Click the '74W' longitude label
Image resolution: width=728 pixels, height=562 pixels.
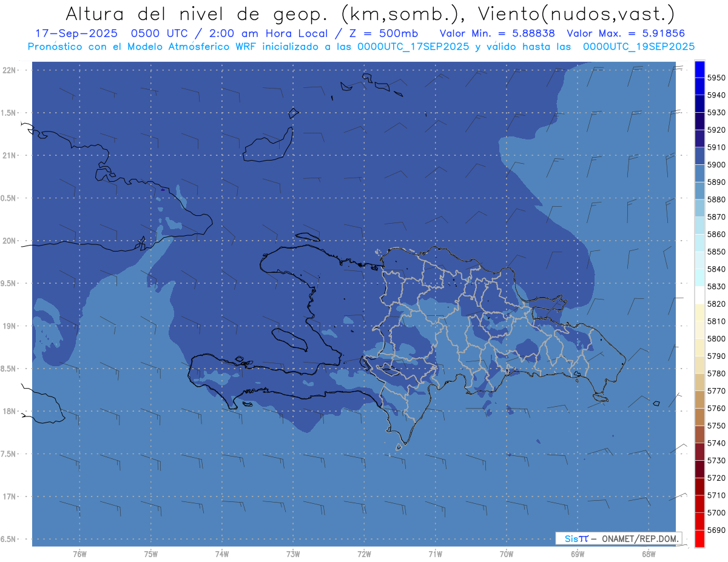click(x=222, y=554)
